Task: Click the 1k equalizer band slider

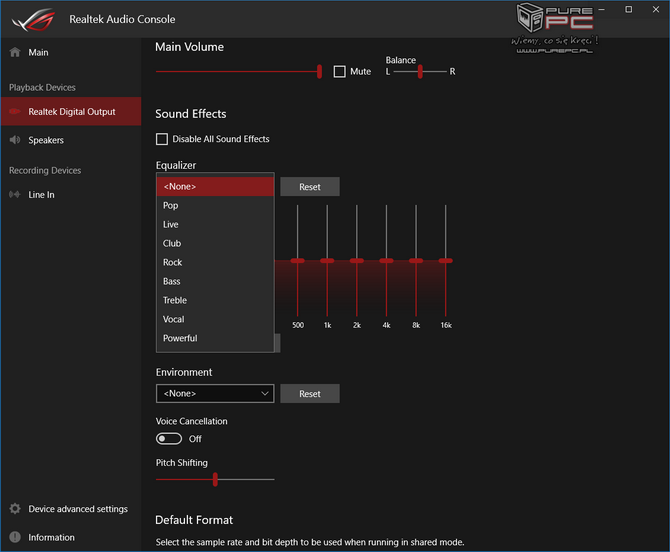Action: tap(327, 261)
